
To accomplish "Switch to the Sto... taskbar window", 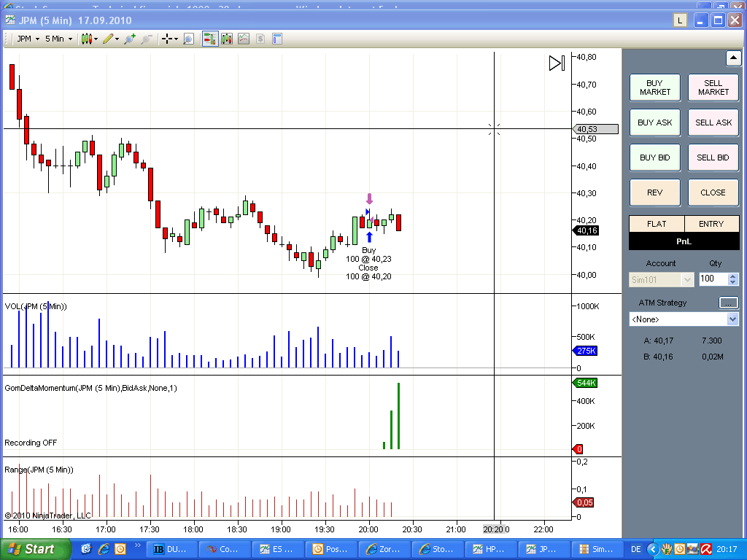I will click(438, 549).
